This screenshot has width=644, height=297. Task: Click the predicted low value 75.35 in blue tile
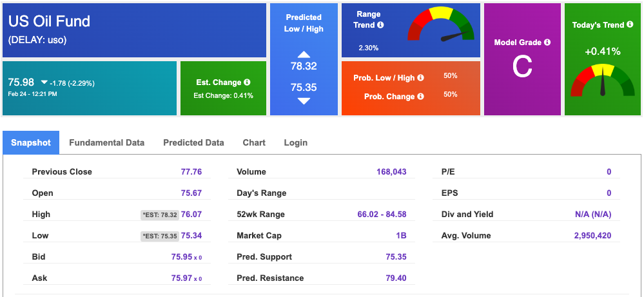[304, 88]
